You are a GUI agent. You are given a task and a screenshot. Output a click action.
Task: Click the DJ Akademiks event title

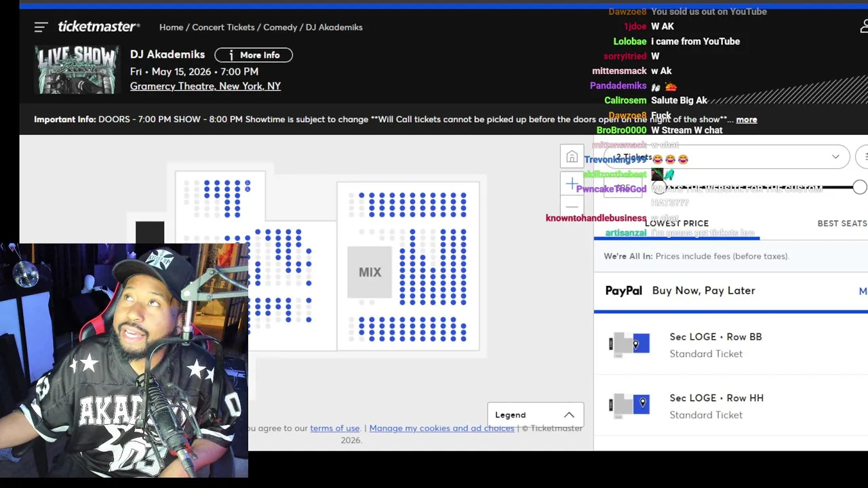(167, 54)
